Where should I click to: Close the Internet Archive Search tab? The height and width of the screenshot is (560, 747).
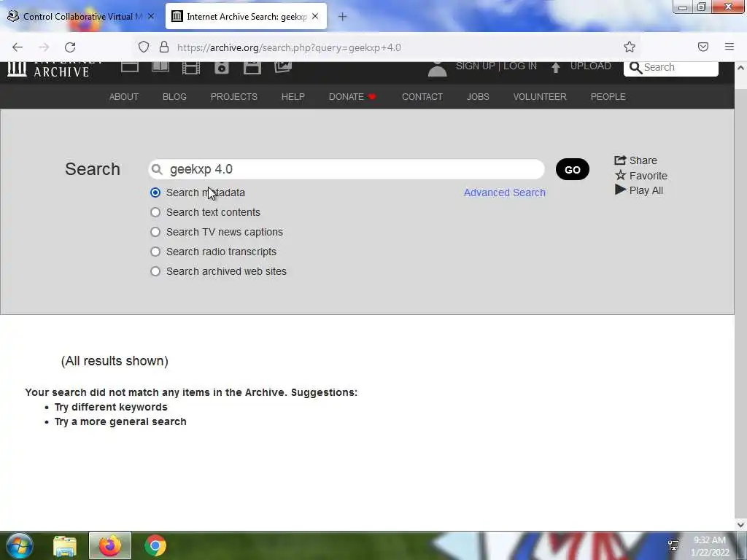point(315,16)
